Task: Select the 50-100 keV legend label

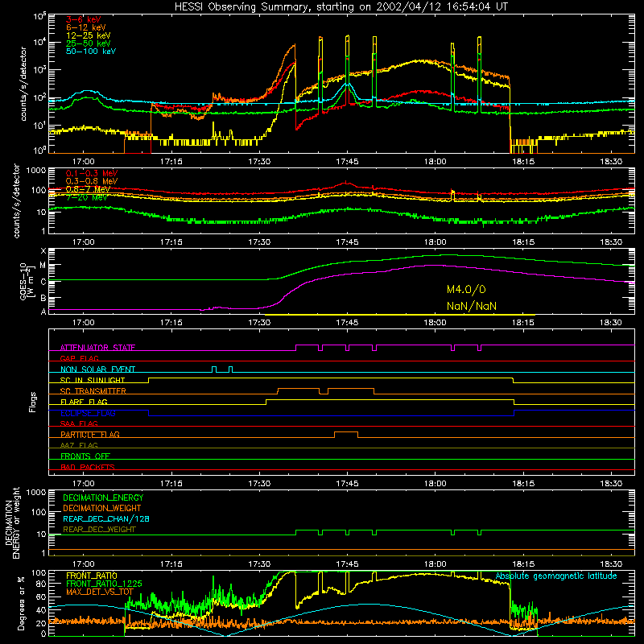Action: point(91,52)
